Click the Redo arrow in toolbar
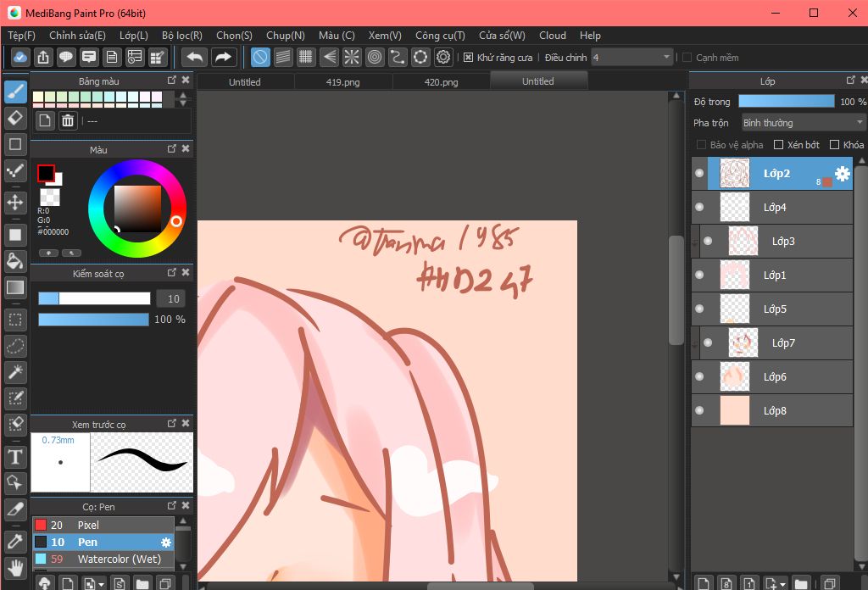 pos(223,57)
